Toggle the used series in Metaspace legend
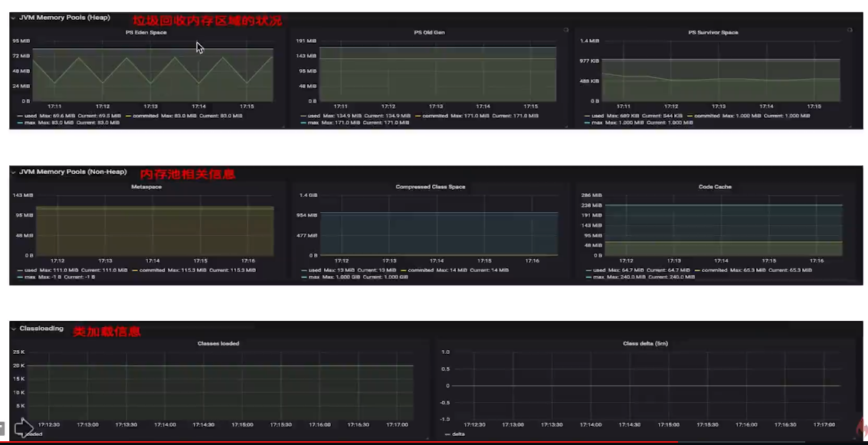 coord(31,270)
